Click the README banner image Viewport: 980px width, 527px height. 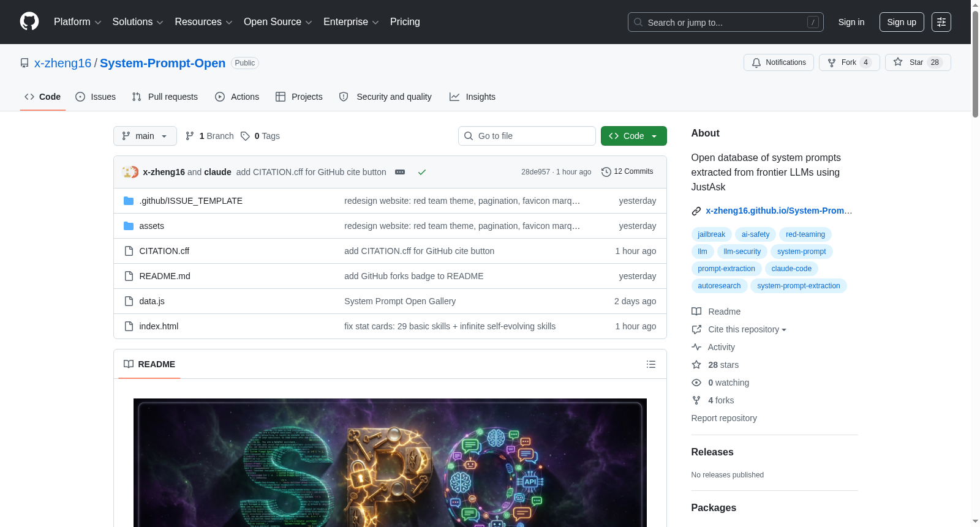(390, 463)
